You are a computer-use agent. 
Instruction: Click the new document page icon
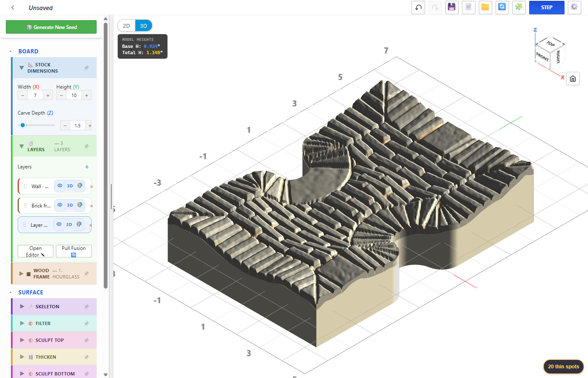coord(468,8)
